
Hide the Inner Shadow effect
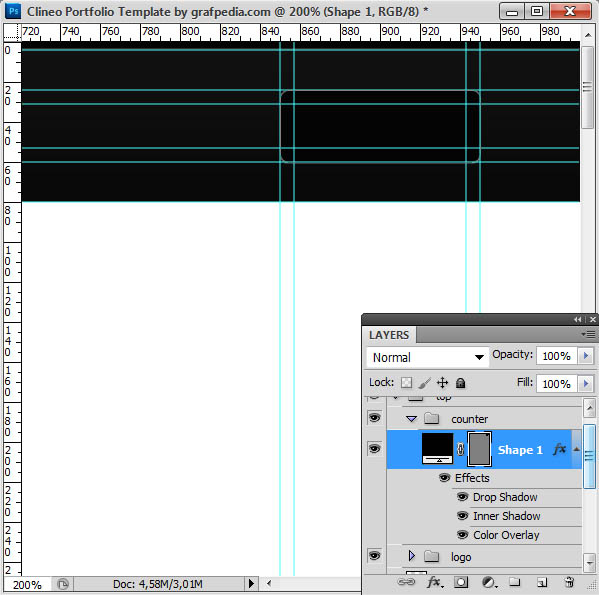coord(462,516)
